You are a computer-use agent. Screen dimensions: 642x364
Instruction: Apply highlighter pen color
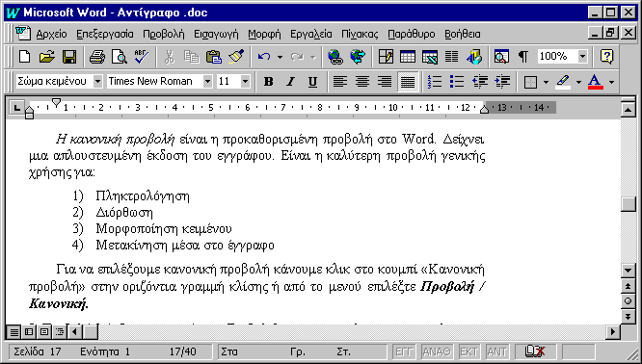(563, 82)
